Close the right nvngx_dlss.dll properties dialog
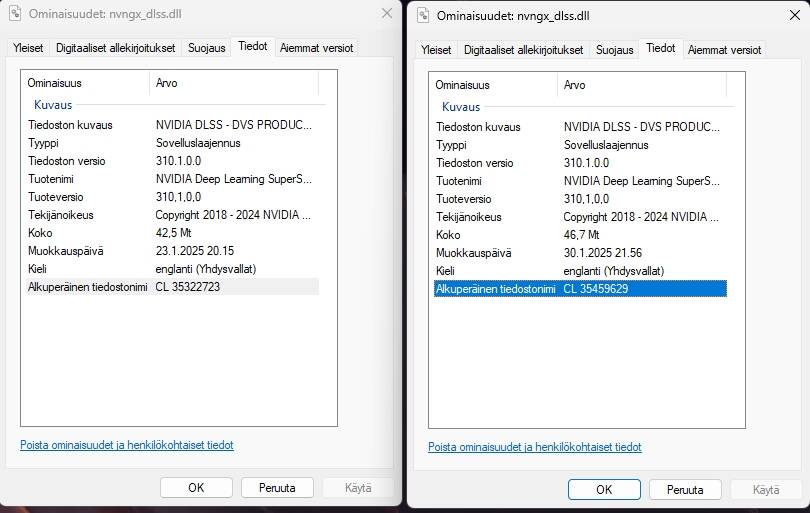This screenshot has height=513, width=810. (794, 15)
